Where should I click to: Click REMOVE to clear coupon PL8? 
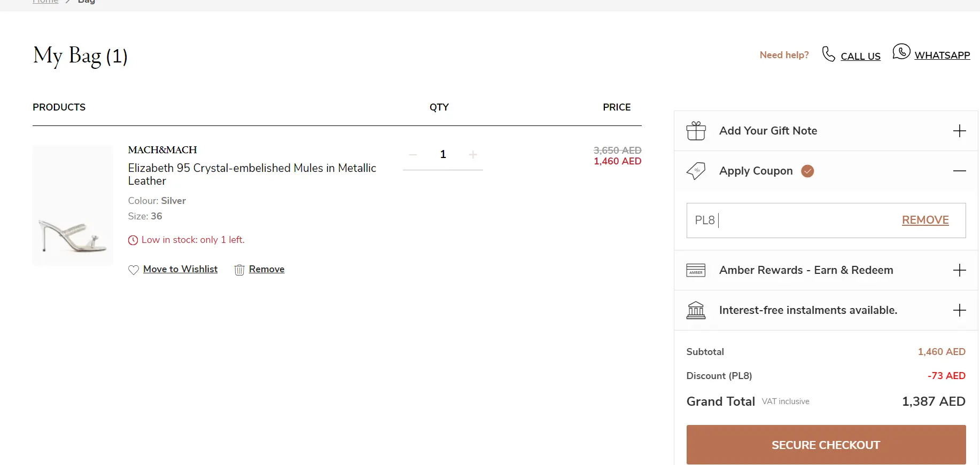tap(925, 220)
